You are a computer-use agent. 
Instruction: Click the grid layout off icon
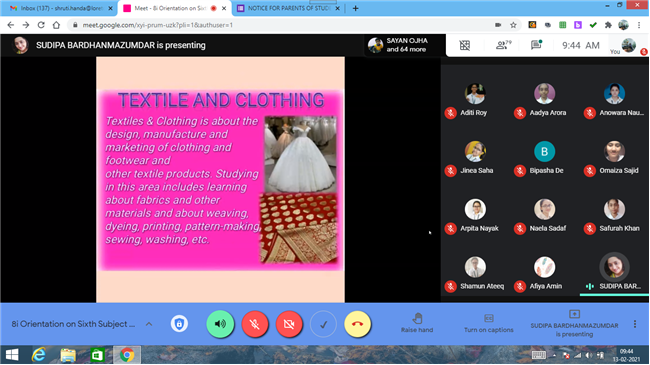click(465, 45)
